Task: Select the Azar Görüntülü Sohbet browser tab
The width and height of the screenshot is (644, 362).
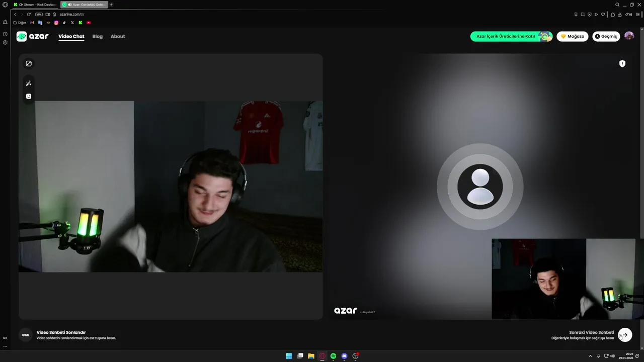Action: click(84, 5)
